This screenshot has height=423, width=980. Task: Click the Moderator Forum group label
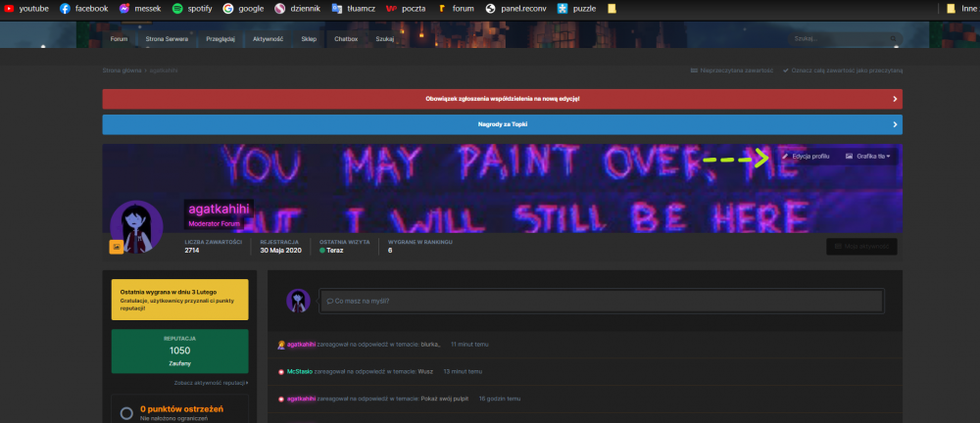[x=214, y=223]
